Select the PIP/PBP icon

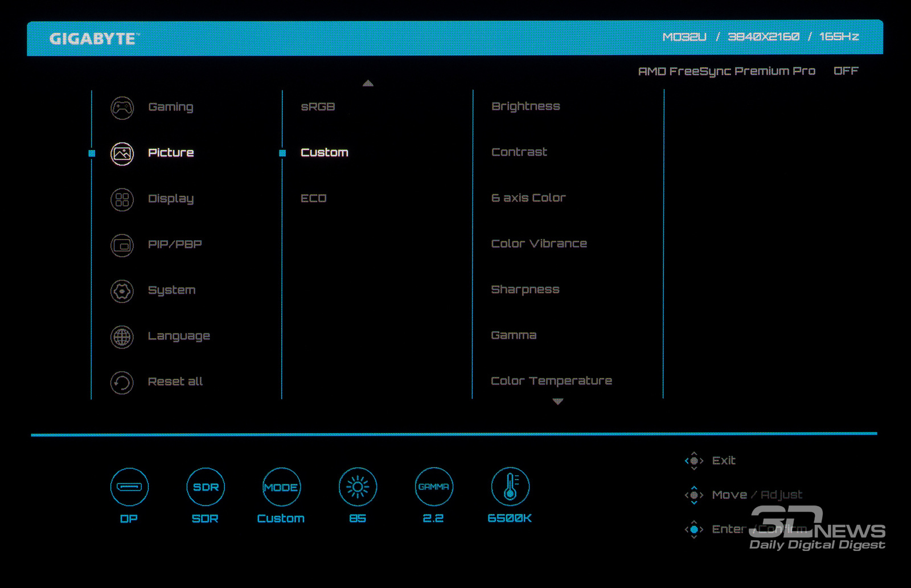click(x=122, y=245)
